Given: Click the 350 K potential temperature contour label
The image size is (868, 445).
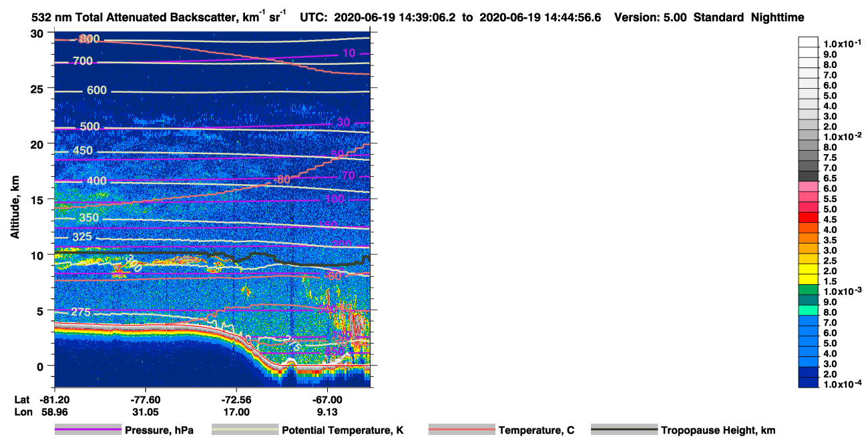Looking at the screenshot, I should (89, 217).
